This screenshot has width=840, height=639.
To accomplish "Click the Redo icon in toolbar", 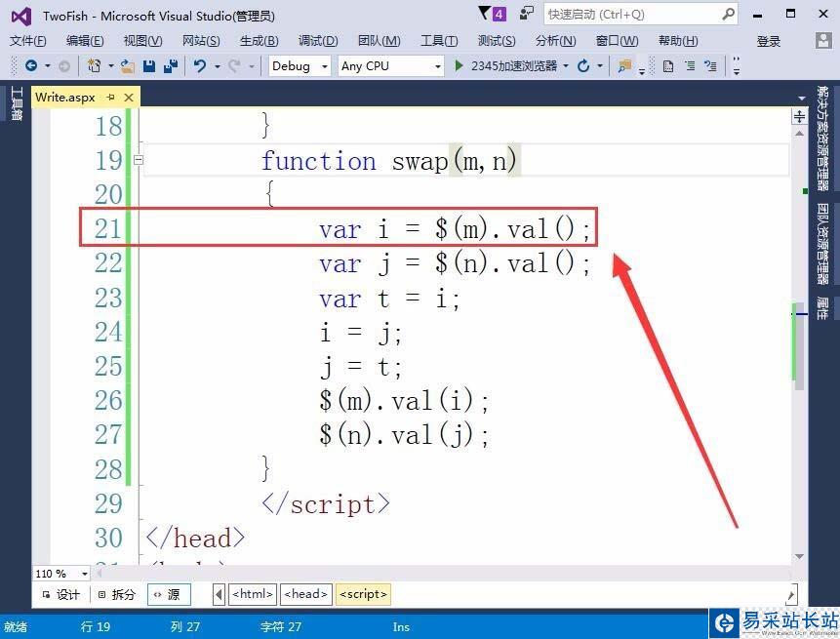I will tap(234, 66).
